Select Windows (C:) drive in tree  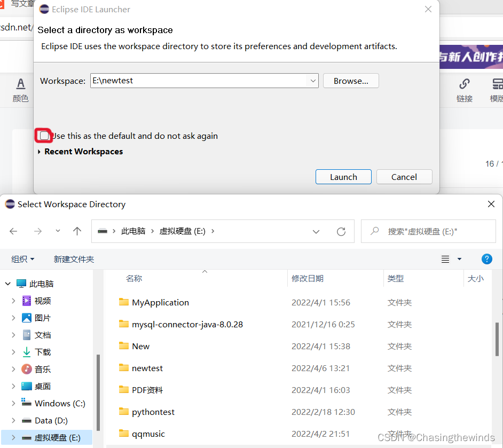60,404
